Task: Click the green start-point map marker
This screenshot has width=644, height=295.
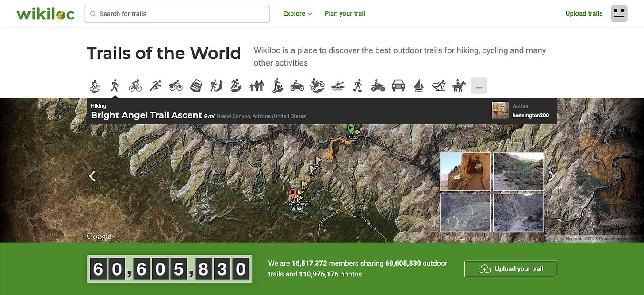Action: click(x=351, y=129)
